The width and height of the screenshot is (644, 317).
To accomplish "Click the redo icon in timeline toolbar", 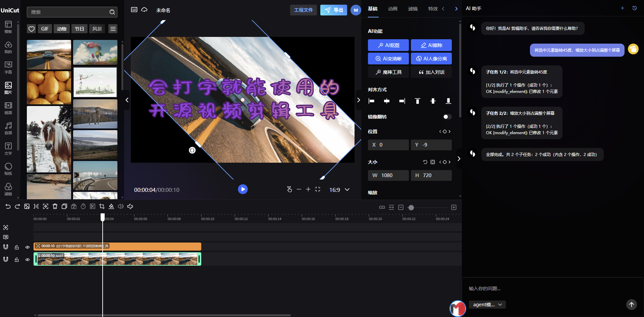I will (17, 207).
